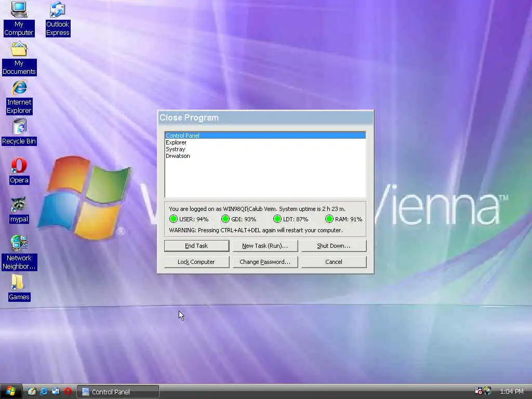Open My Computer desktop icon
The image size is (532, 399).
(19, 19)
